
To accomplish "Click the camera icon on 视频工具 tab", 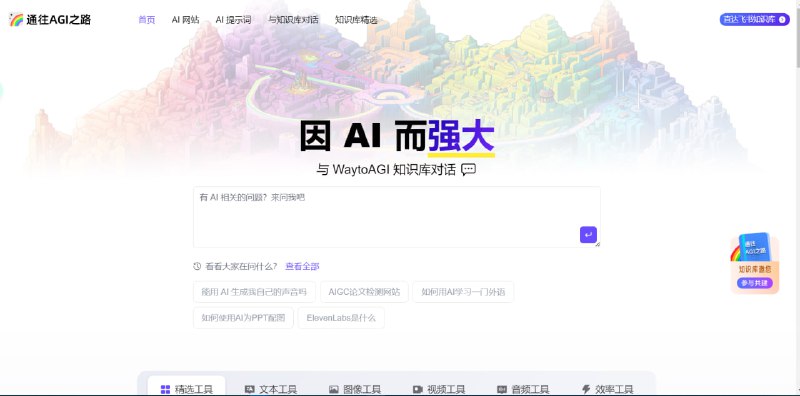I will click(417, 390).
